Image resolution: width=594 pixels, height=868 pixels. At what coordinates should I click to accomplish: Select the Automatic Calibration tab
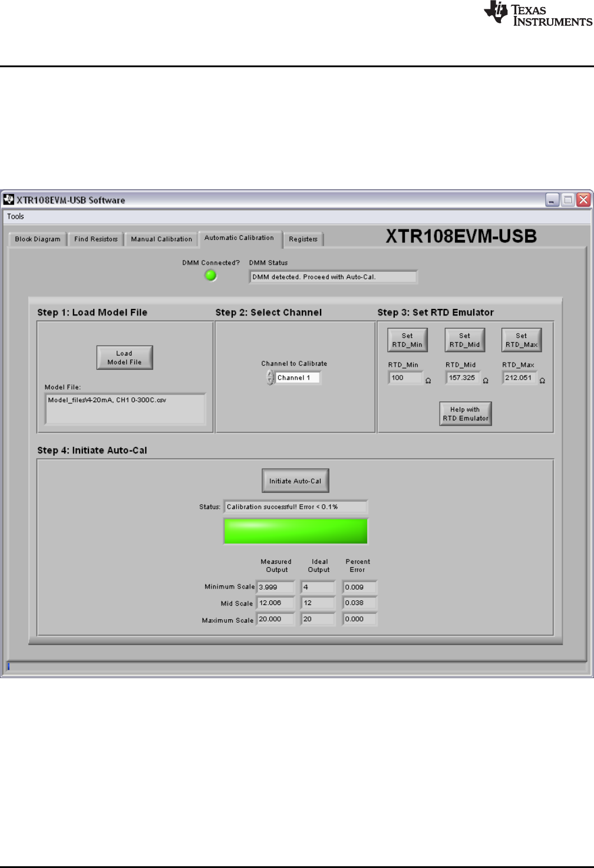(239, 238)
